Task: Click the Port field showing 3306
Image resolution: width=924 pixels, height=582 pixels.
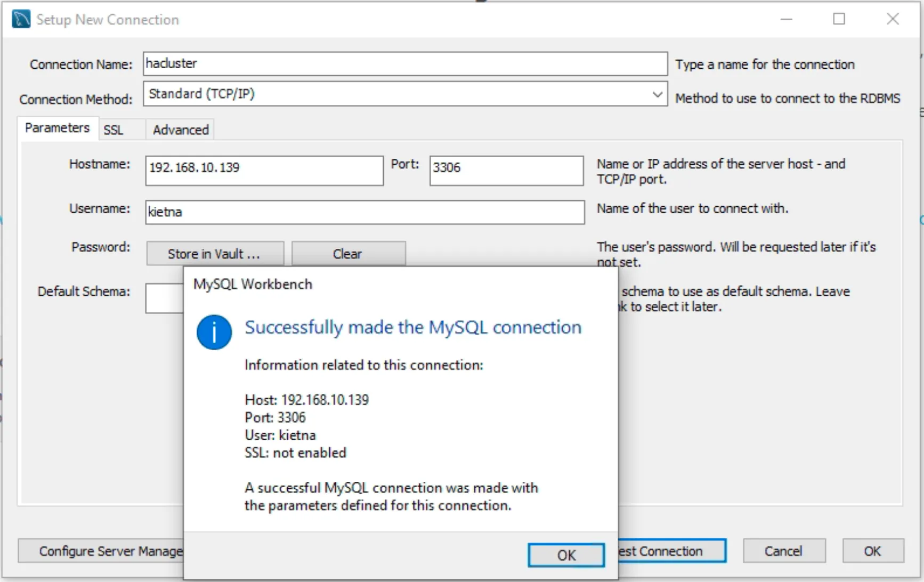Action: (x=506, y=171)
